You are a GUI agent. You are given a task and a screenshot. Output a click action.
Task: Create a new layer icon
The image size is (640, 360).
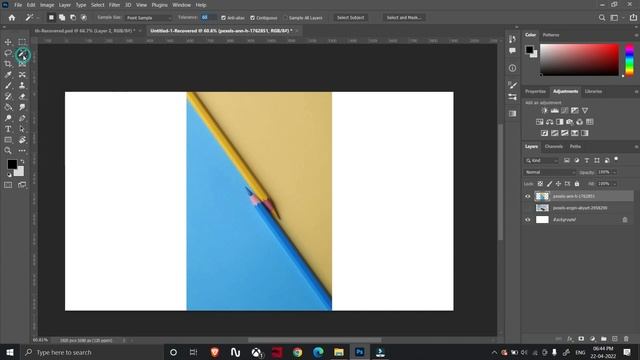coord(615,339)
